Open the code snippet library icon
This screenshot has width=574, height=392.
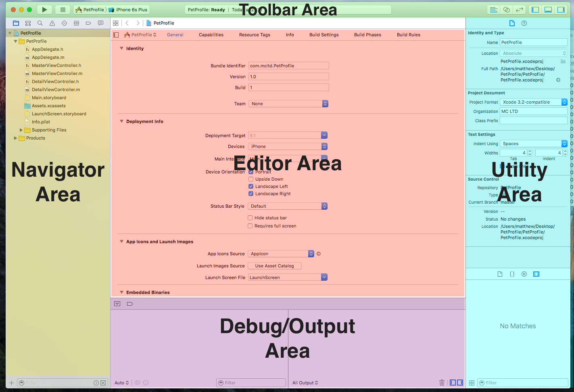(x=512, y=274)
